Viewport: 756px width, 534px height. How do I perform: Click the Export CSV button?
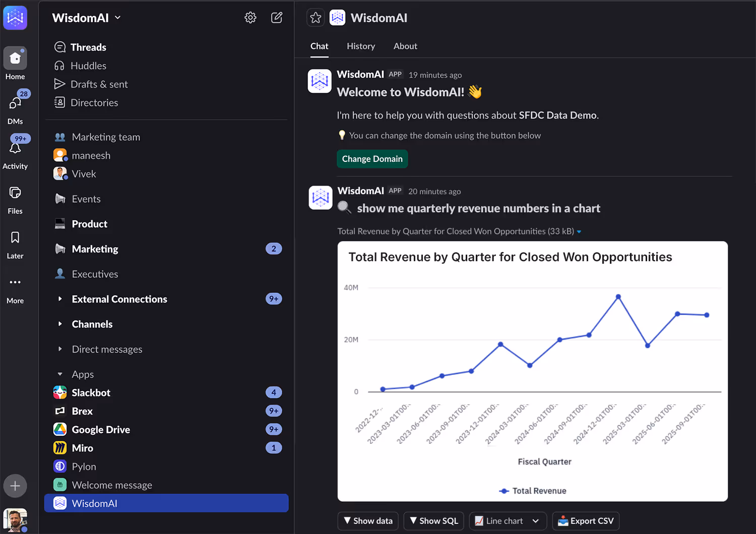coord(586,521)
